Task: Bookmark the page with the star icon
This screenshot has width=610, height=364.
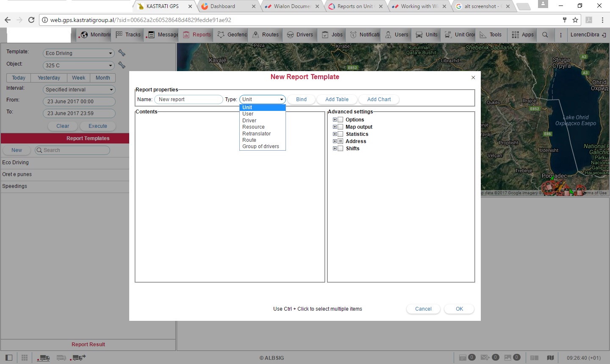Action: (x=575, y=20)
